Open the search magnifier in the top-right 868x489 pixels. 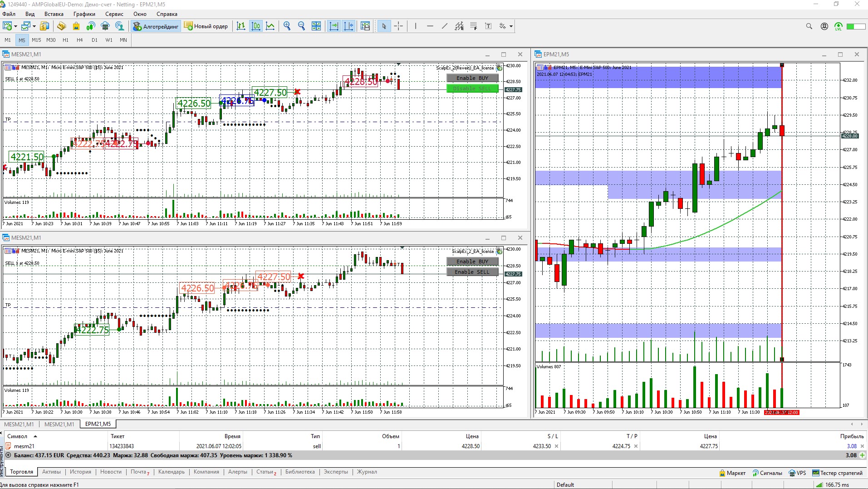[x=809, y=26]
